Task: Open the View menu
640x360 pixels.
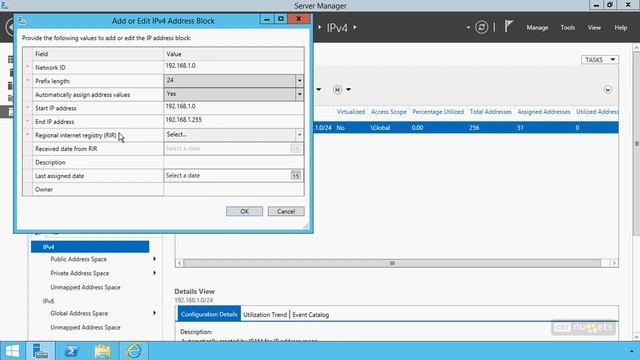Action: click(x=594, y=27)
